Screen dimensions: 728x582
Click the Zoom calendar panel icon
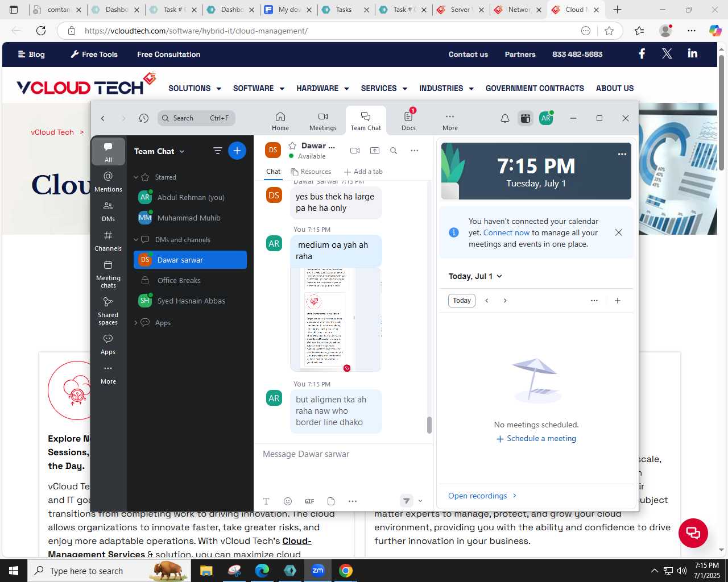coord(525,118)
